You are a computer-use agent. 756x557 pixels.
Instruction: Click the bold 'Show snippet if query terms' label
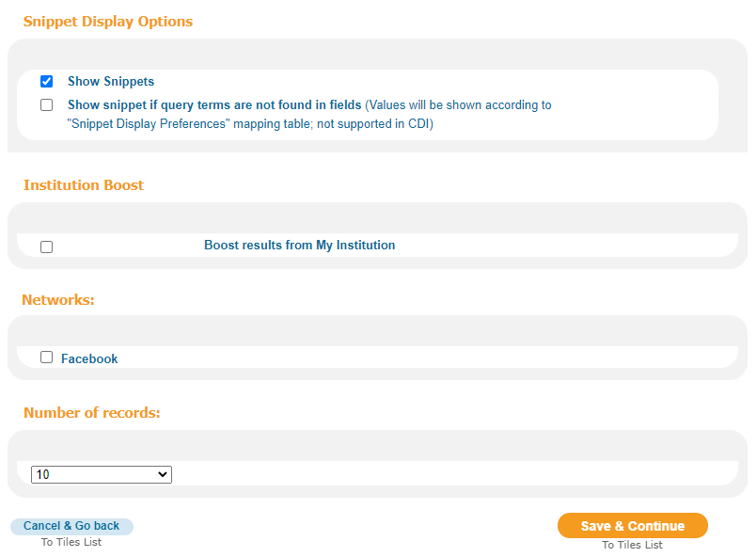(x=214, y=104)
